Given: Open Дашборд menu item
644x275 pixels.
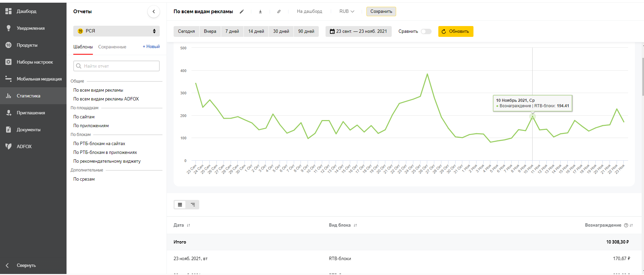Looking at the screenshot, I should pos(27,12).
